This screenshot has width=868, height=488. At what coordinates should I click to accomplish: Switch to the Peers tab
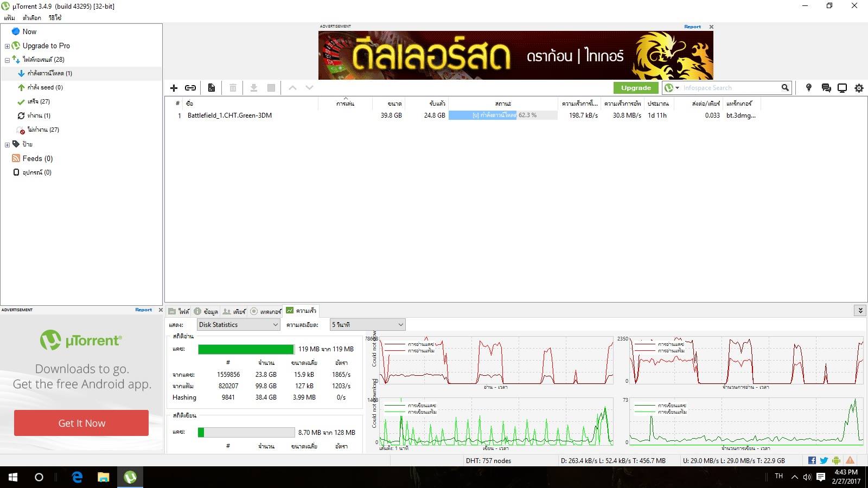point(234,311)
